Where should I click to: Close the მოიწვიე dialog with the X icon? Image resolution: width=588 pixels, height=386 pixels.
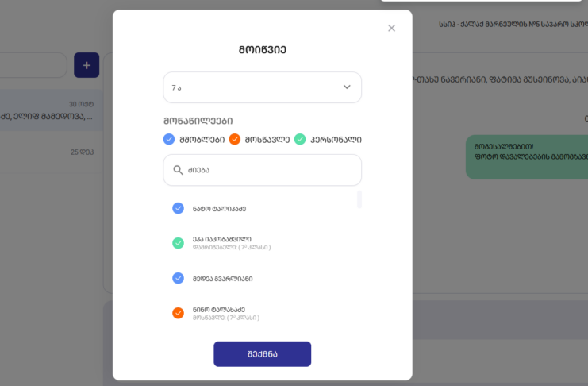click(x=391, y=29)
